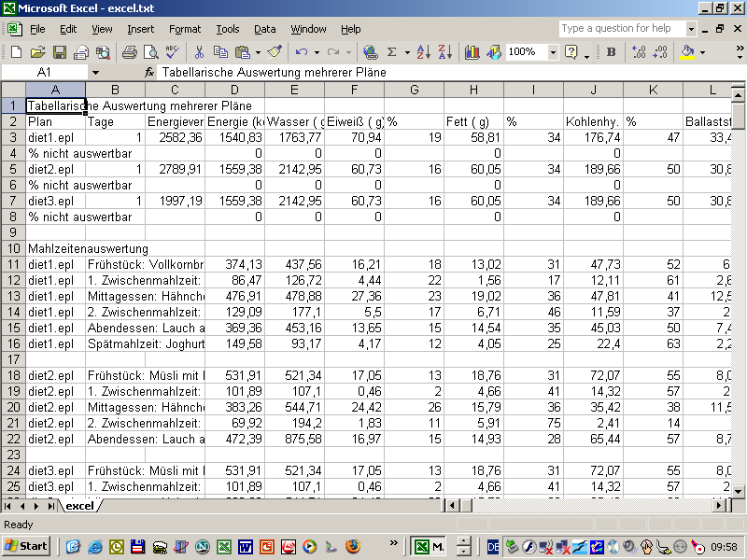
Task: Open the Fill Color dropdown arrow
Action: [x=703, y=52]
